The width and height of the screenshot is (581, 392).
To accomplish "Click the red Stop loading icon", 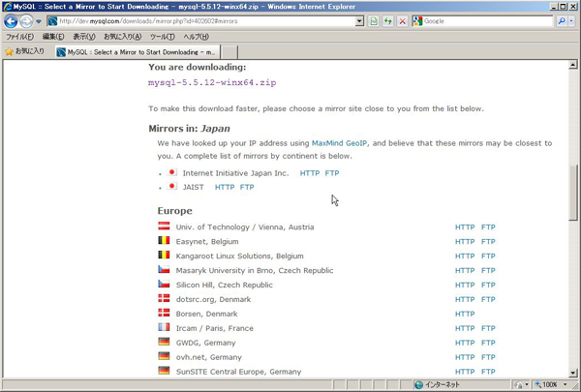I will pos(402,21).
